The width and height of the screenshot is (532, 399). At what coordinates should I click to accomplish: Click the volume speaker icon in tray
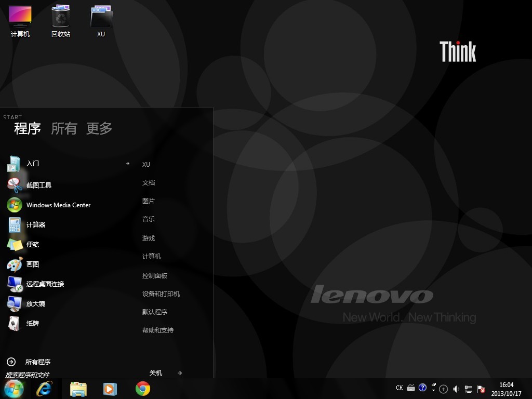point(456,389)
